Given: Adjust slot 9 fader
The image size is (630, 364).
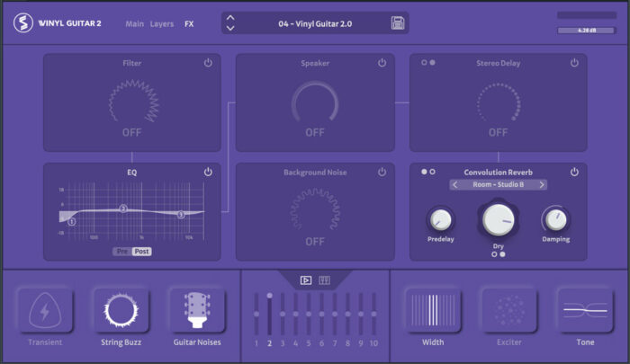Looking at the screenshot, I should (361, 314).
